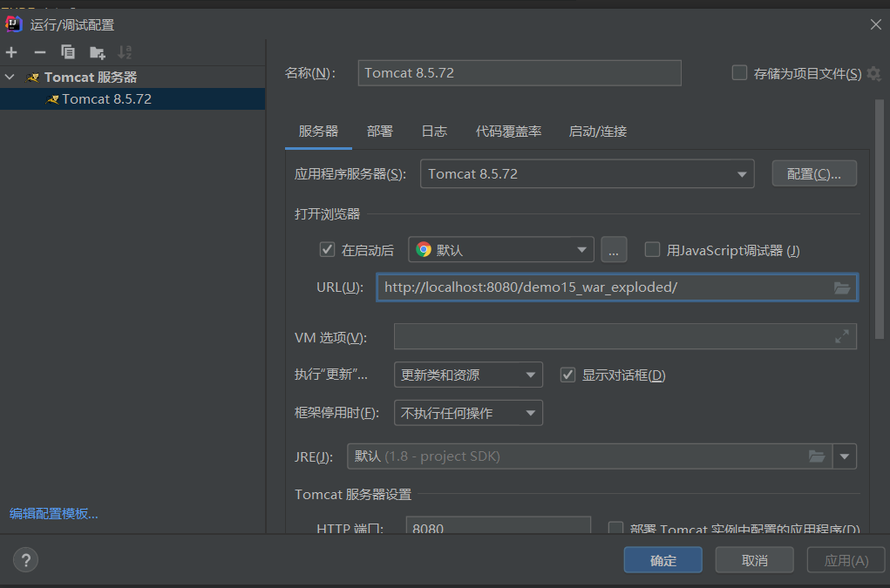Add a new run configuration
Viewport: 890px width, 588px height.
(11, 53)
